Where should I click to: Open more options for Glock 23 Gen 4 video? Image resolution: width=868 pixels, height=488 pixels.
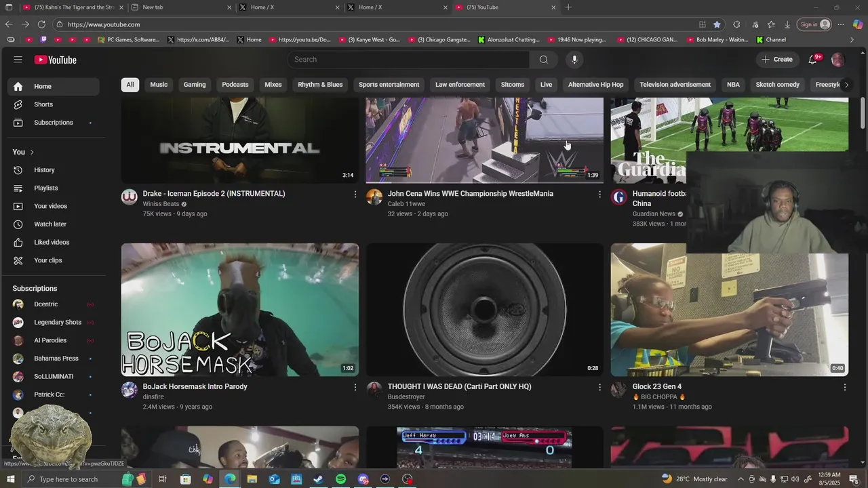(x=844, y=387)
